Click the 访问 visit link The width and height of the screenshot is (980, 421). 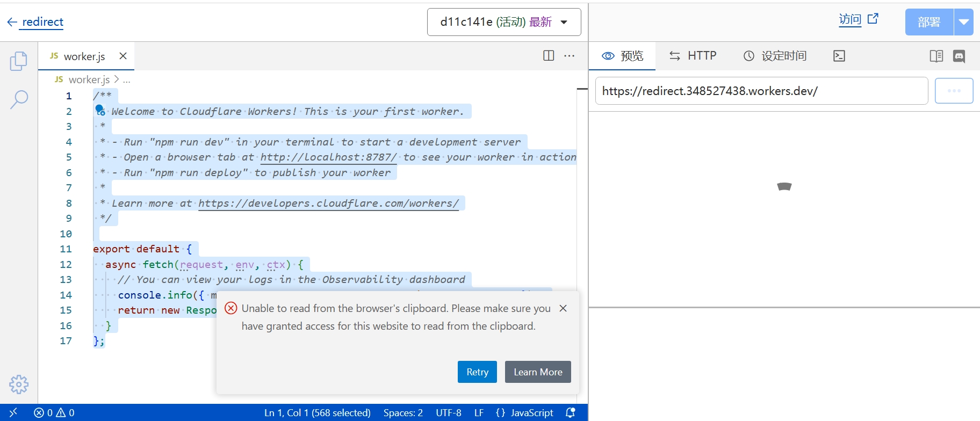click(x=859, y=20)
